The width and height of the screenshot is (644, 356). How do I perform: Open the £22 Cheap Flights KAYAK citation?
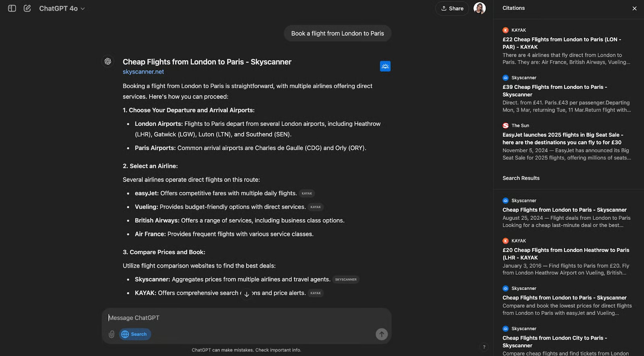coord(561,43)
